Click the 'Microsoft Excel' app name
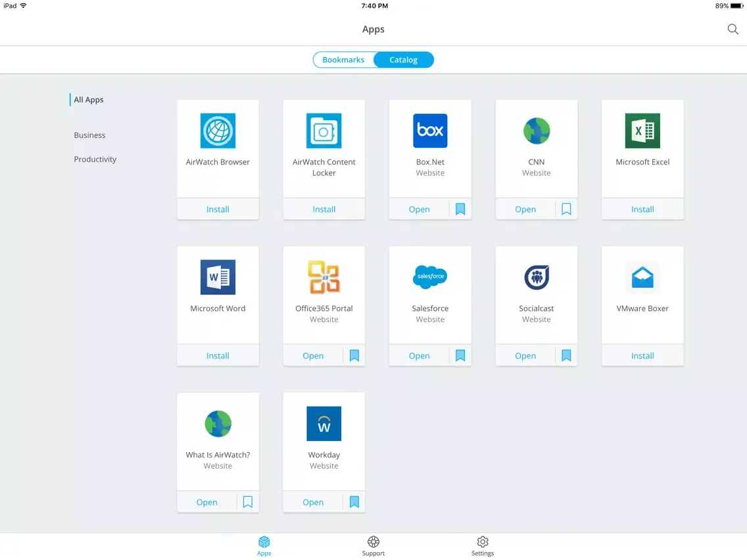This screenshot has width=747, height=560. click(x=642, y=162)
